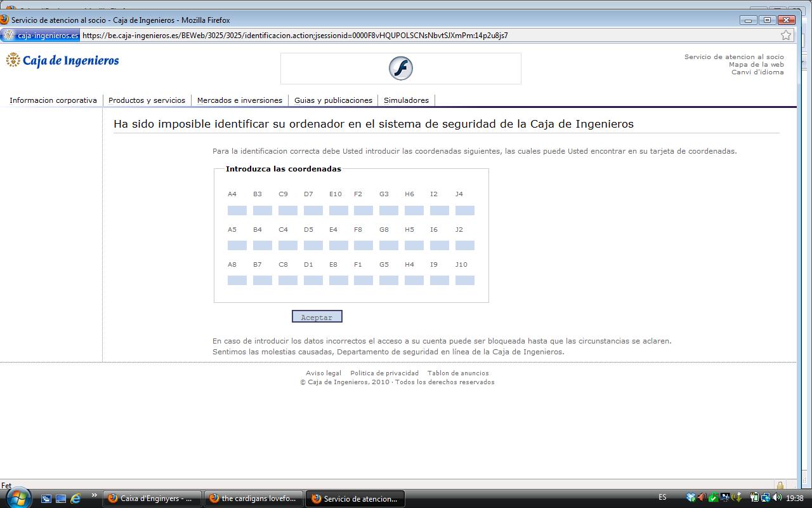Image resolution: width=812 pixels, height=508 pixels.
Task: Click the padlock icon in status bar
Action: [x=780, y=485]
